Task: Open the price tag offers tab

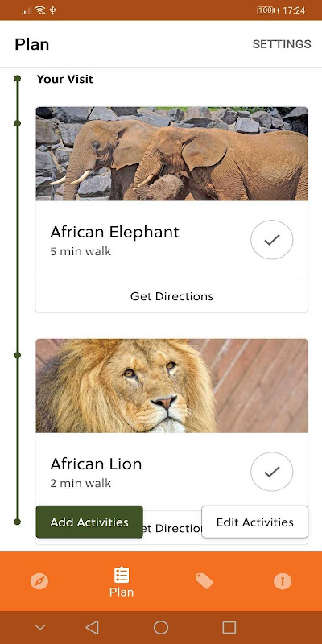Action: coord(204,580)
